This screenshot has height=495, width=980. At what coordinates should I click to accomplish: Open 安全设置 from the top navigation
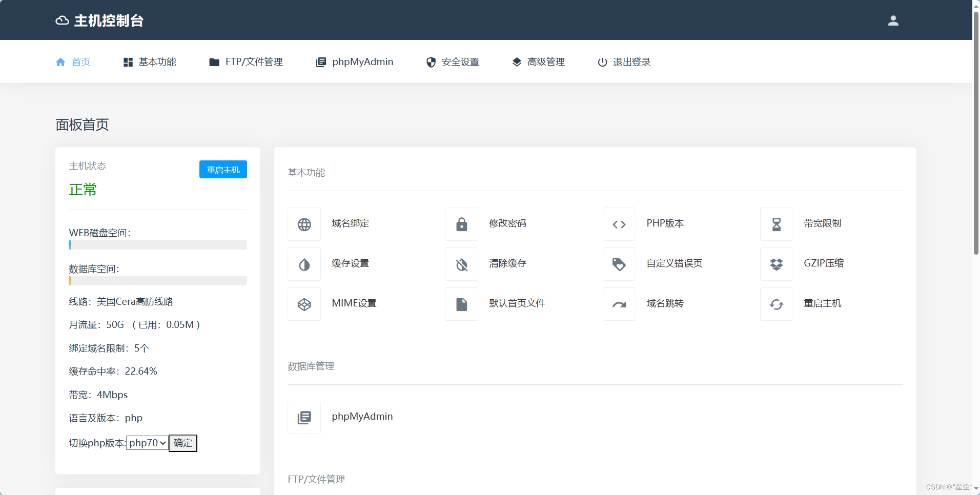pyautogui.click(x=453, y=62)
